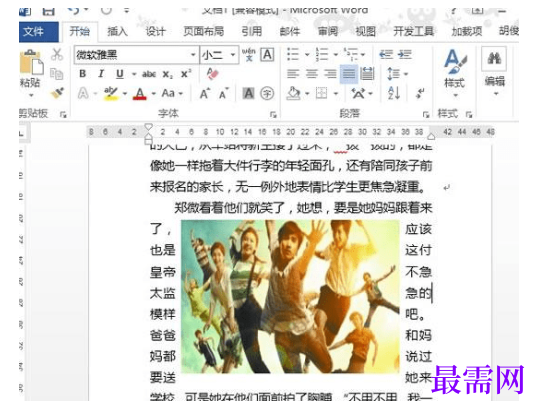
Task: Open the Styles gallery with A-brush icon
Action: click(455, 62)
